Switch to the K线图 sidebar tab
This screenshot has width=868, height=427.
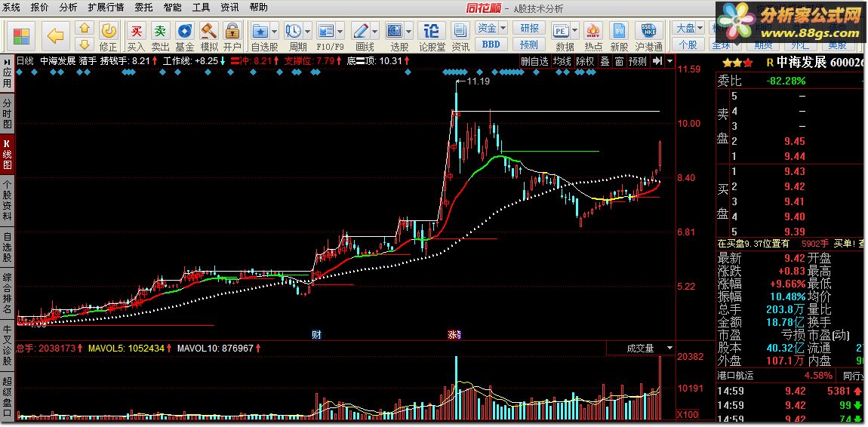8,153
